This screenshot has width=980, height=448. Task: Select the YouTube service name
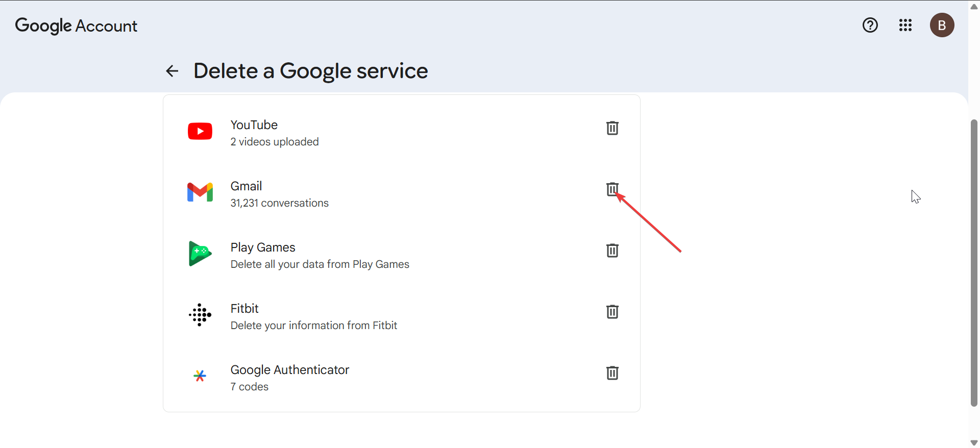[x=254, y=125]
